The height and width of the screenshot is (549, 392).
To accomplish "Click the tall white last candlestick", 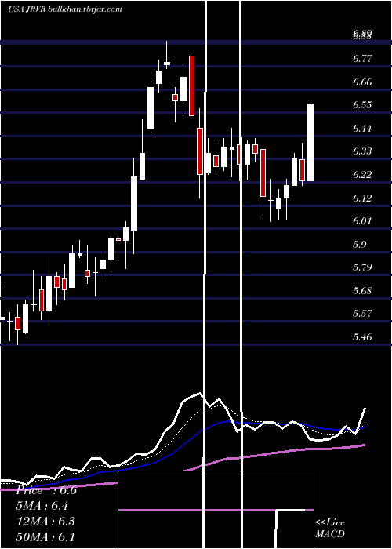I will coord(310,143).
